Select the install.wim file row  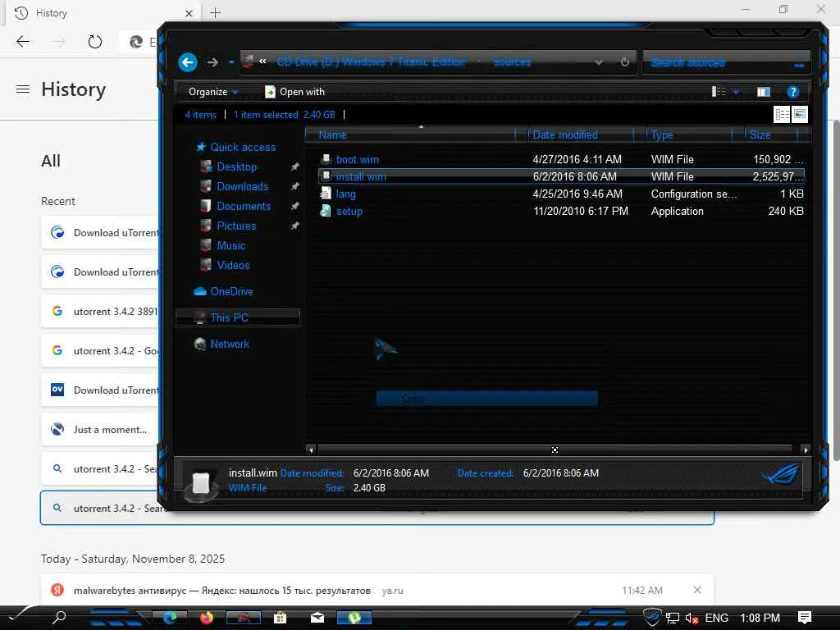(561, 177)
